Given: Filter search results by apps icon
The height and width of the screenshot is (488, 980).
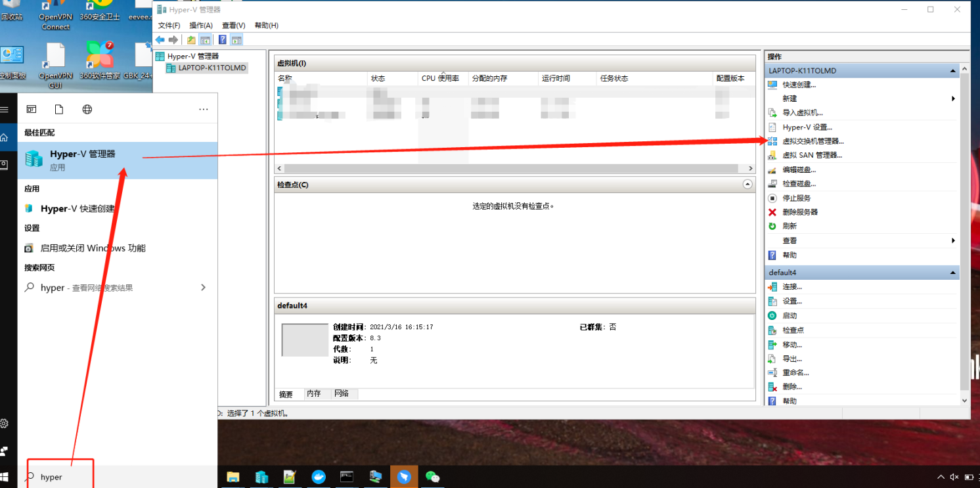Looking at the screenshot, I should point(31,110).
